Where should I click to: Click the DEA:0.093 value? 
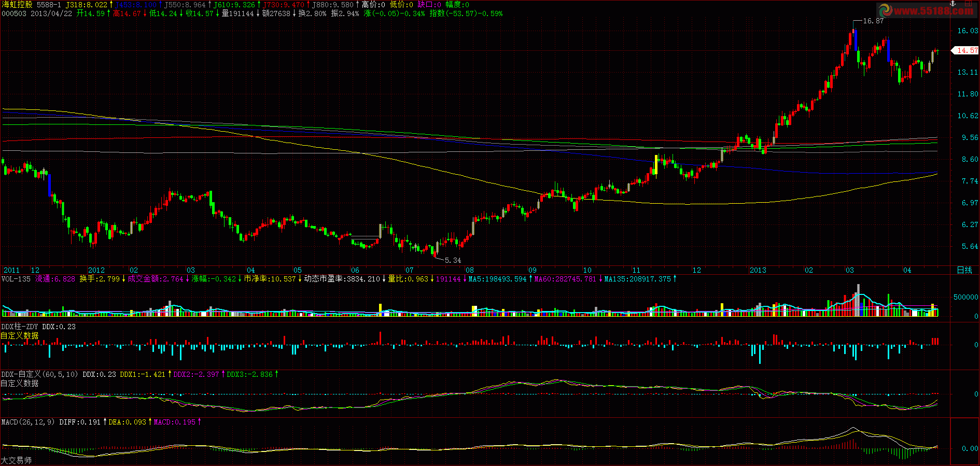(x=128, y=422)
